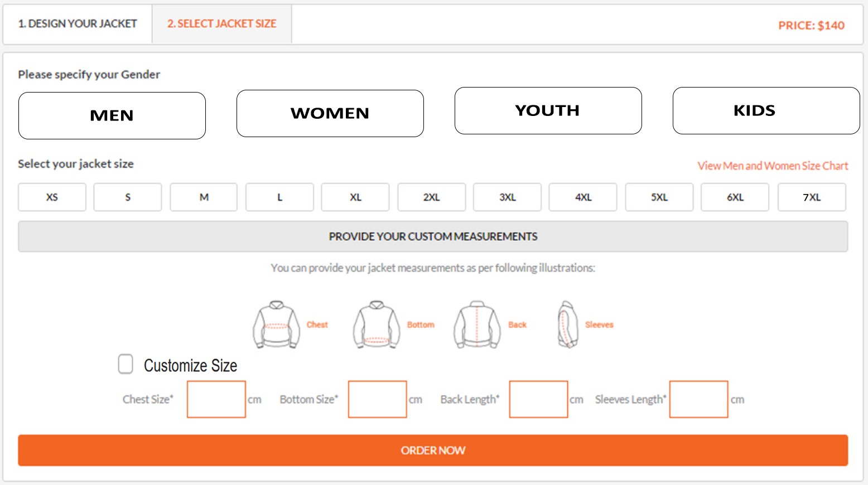The width and height of the screenshot is (868, 485).
Task: Select the 7XL jacket size
Action: click(812, 197)
